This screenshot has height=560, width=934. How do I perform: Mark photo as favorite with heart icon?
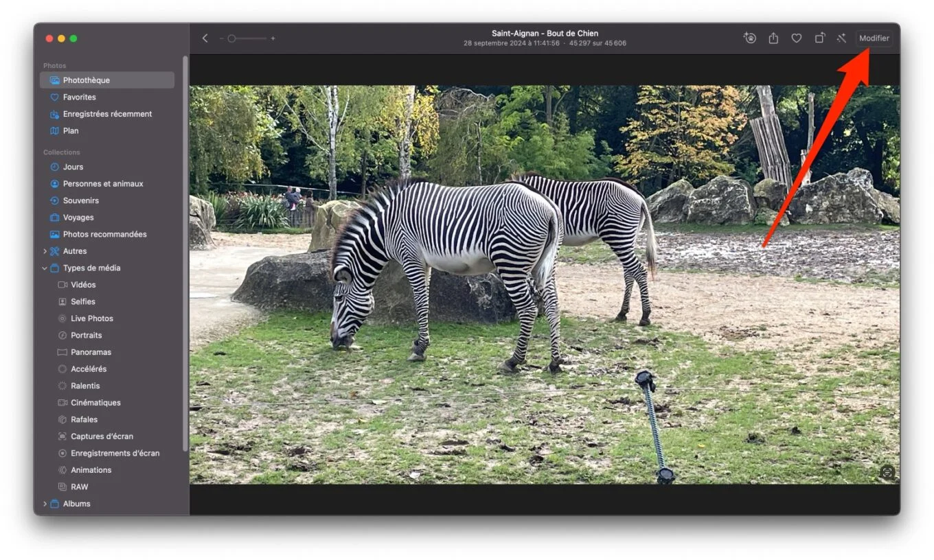pyautogui.click(x=796, y=38)
